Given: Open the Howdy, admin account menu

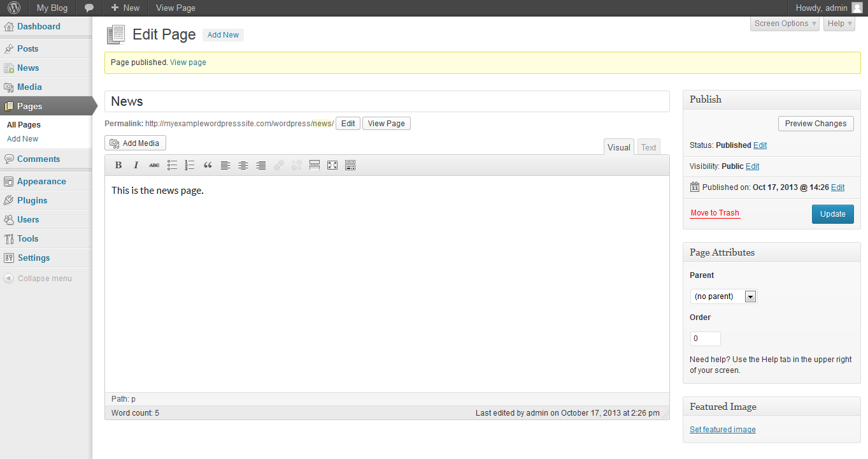Looking at the screenshot, I should [828, 8].
